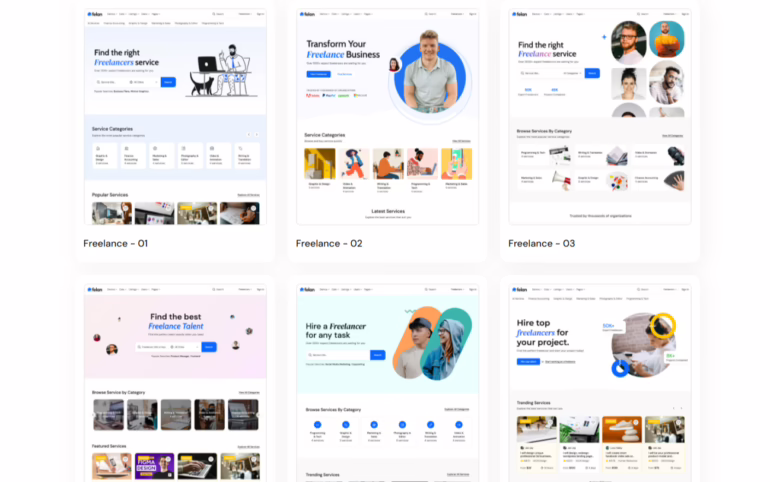
Task: Open the Freelance - 02 demo title
Action: (329, 243)
